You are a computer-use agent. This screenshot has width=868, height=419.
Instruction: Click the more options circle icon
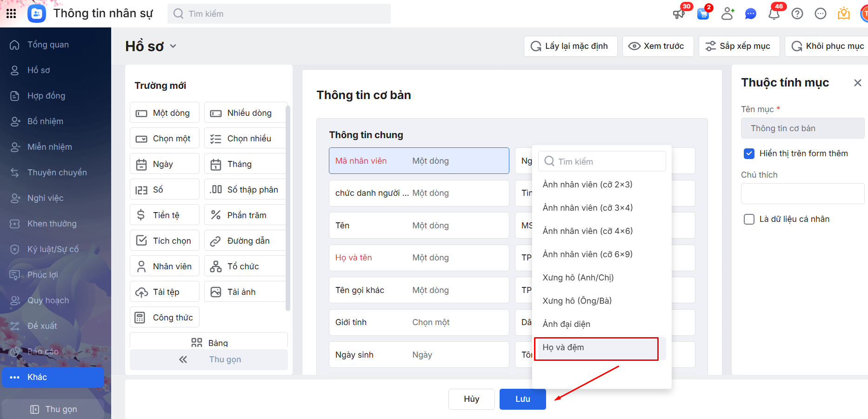(821, 14)
